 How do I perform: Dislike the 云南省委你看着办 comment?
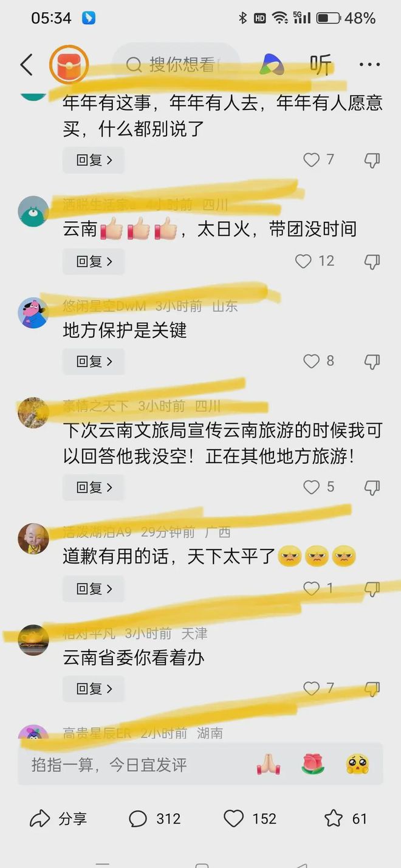click(x=372, y=689)
